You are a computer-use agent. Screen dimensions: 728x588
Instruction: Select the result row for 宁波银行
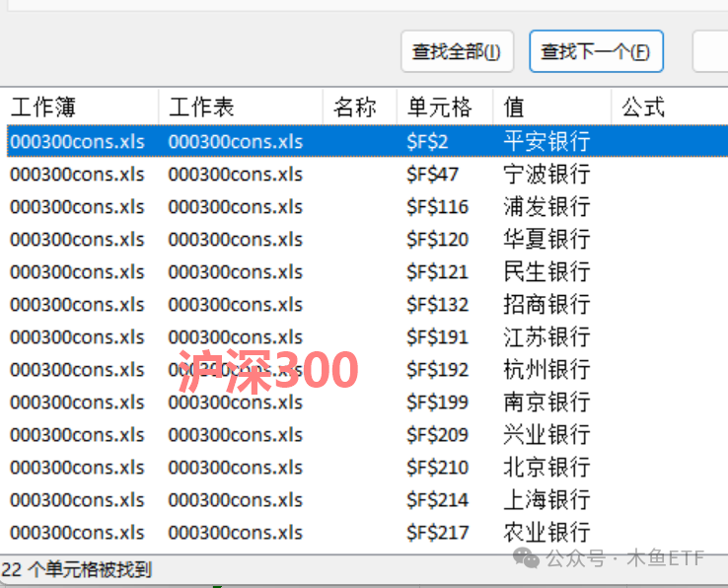click(x=367, y=175)
